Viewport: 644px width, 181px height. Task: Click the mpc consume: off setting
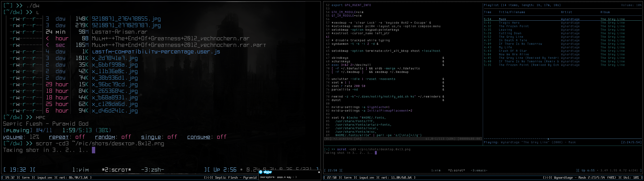207,137
